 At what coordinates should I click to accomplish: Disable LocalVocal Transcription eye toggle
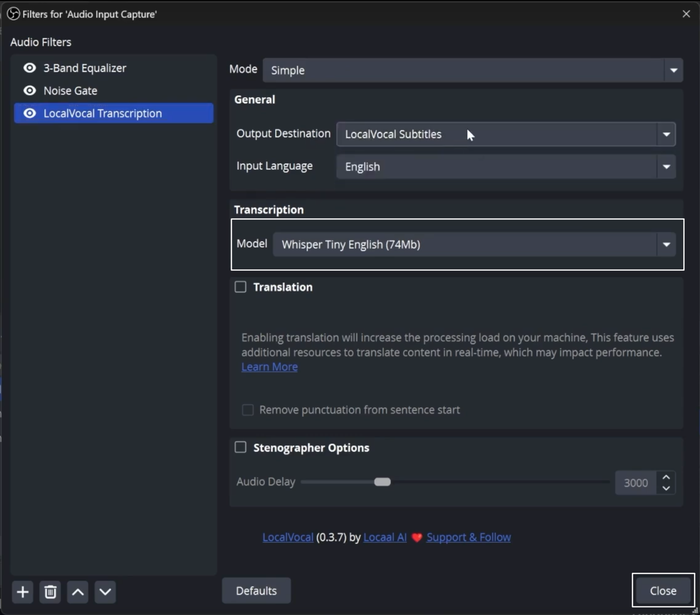[30, 113]
